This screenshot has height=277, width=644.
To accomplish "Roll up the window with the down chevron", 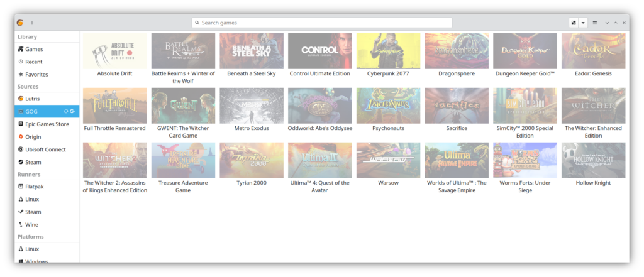I will [x=607, y=23].
